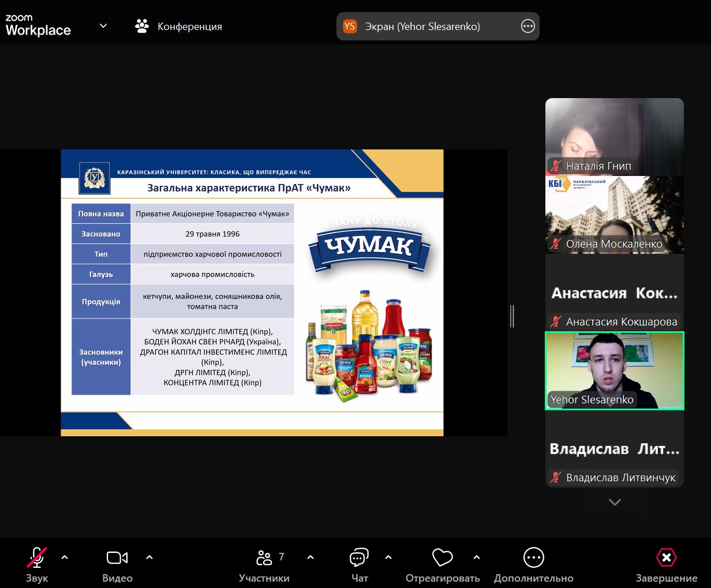Image resolution: width=711 pixels, height=588 pixels.
Task: Click the YS avatar in share banner
Action: [350, 26]
